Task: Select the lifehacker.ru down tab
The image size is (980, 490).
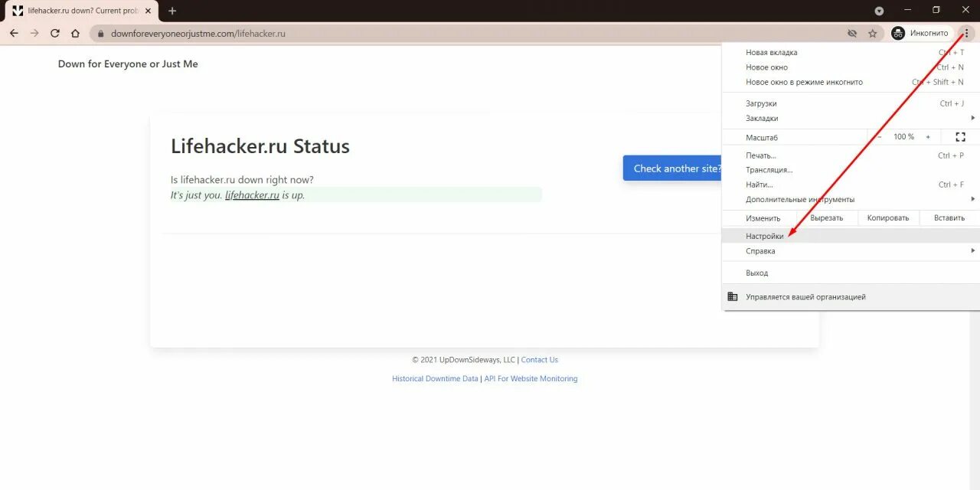Action: 80,11
